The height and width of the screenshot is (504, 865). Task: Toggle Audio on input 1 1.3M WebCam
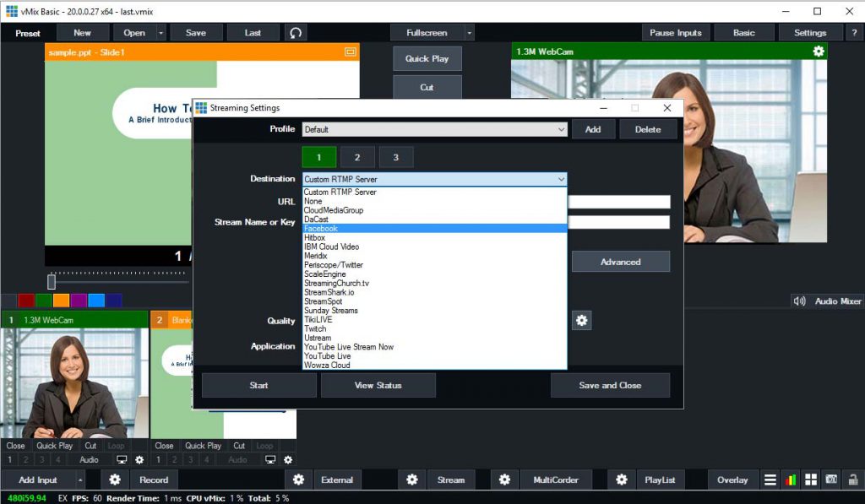tap(89, 459)
